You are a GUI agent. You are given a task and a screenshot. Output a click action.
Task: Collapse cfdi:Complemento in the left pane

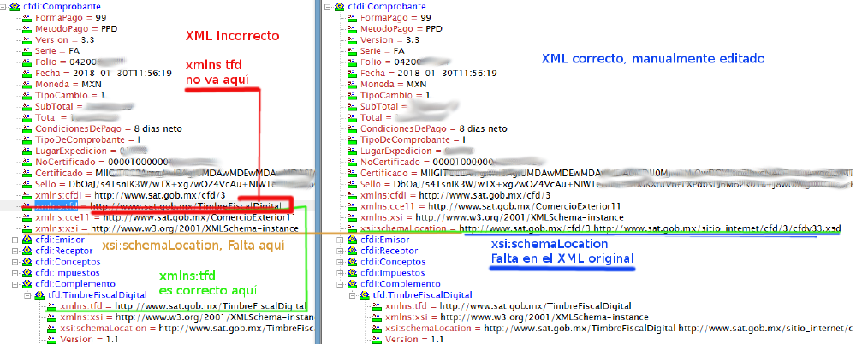pyautogui.click(x=15, y=284)
